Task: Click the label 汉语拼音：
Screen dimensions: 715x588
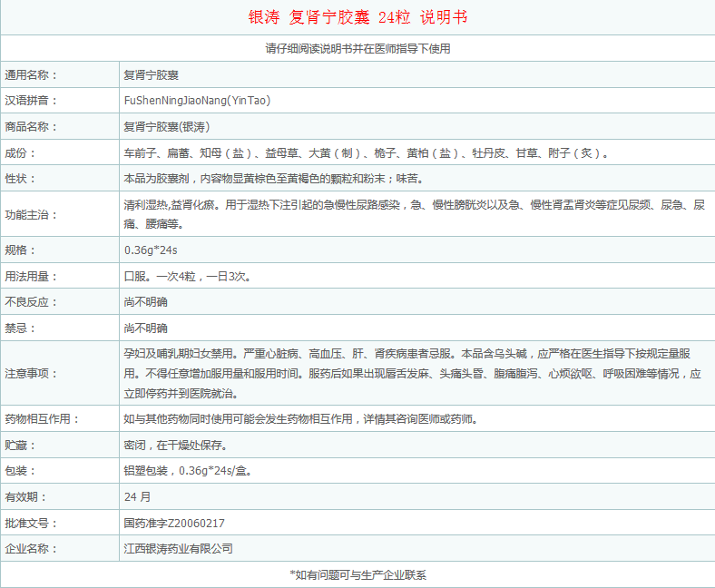Action: point(31,101)
